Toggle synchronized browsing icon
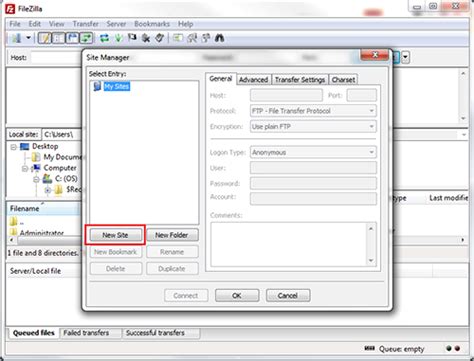Image resolution: width=474 pixels, height=361 pixels. point(206,38)
